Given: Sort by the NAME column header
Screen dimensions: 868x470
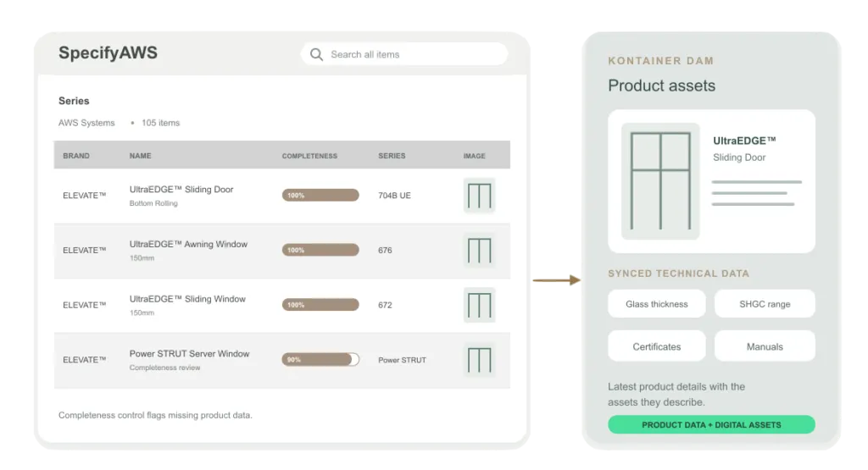Looking at the screenshot, I should tap(140, 156).
